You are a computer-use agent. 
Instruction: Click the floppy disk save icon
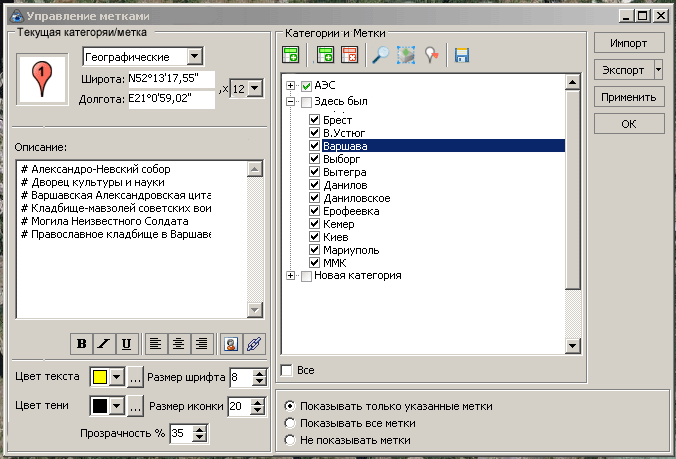click(462, 56)
